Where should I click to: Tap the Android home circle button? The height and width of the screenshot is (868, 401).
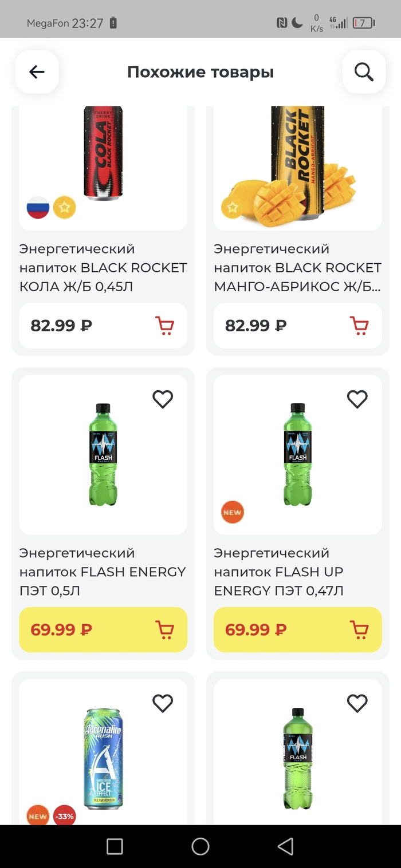(x=200, y=845)
